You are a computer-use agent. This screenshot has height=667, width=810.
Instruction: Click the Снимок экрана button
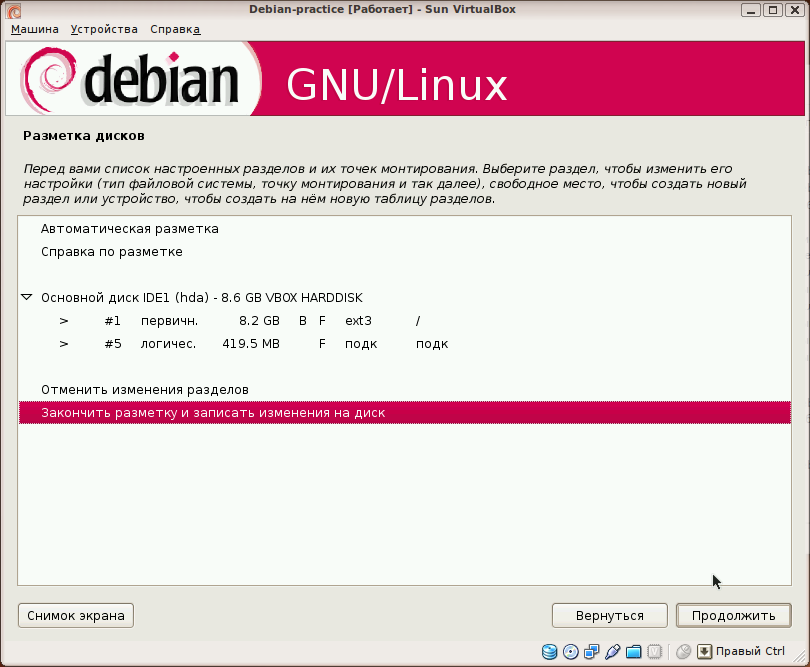point(76,616)
